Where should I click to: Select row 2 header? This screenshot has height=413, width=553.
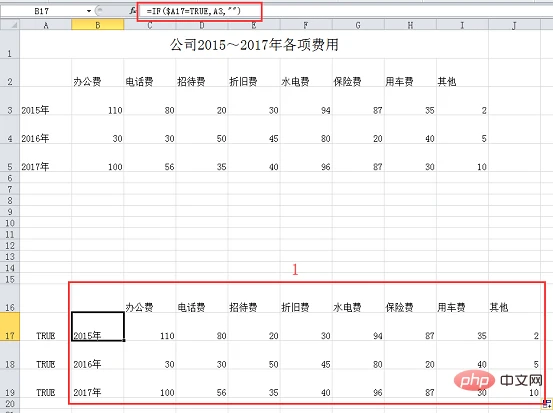tap(10, 73)
